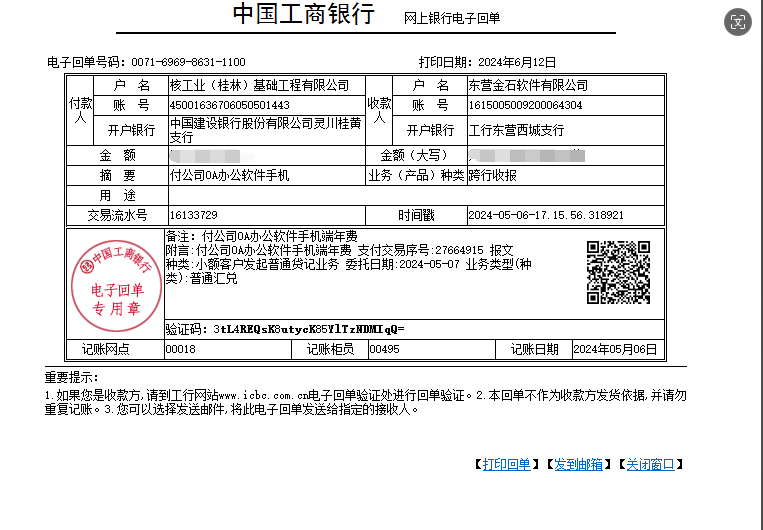
Task: Click the www.icbc.com.cn address in the notice
Action: pos(264,396)
